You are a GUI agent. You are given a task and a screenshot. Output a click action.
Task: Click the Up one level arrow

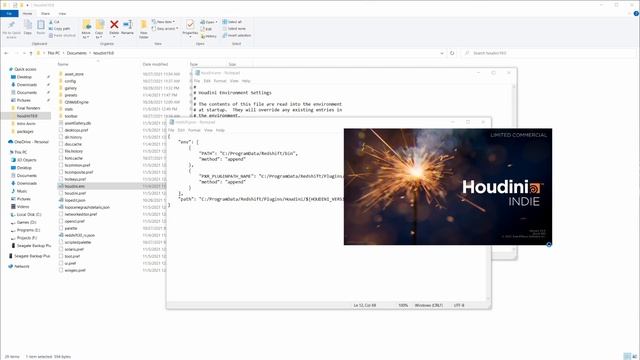[31, 53]
